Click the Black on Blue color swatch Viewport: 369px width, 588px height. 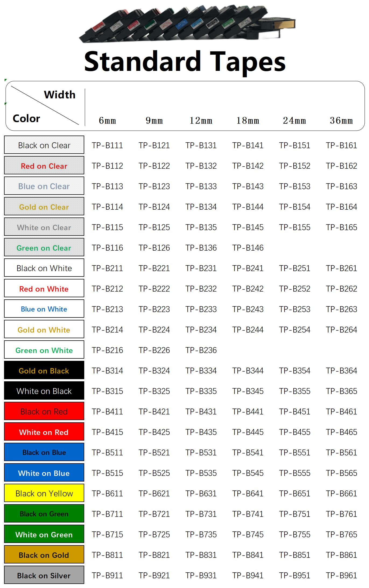pyautogui.click(x=44, y=452)
